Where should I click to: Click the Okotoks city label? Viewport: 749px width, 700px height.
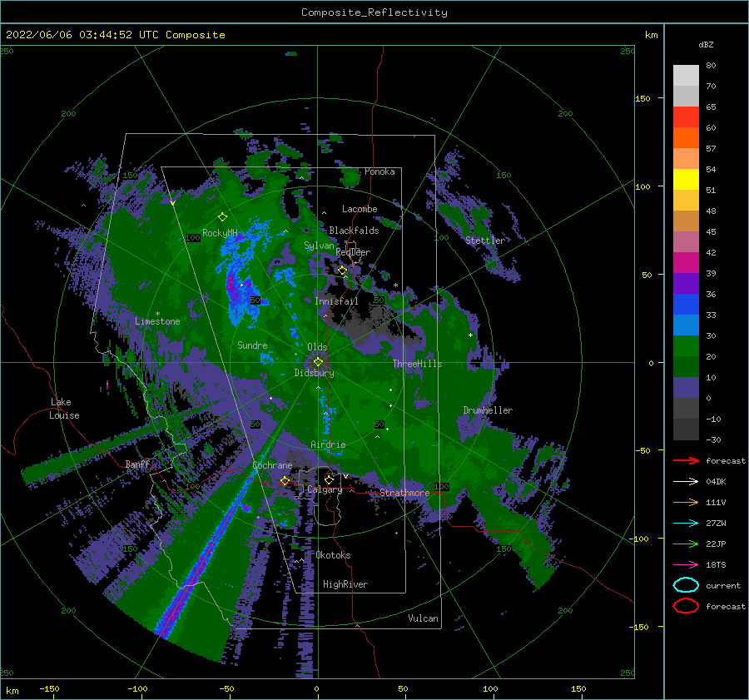(x=333, y=555)
